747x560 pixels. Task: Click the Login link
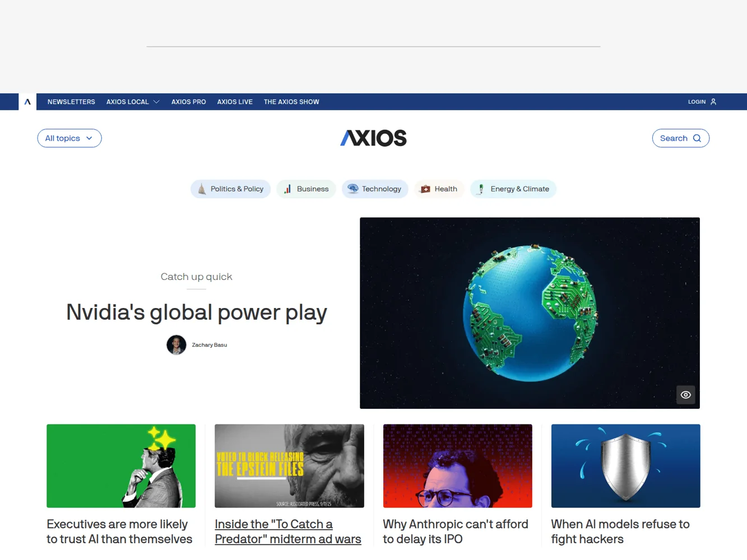(x=697, y=102)
